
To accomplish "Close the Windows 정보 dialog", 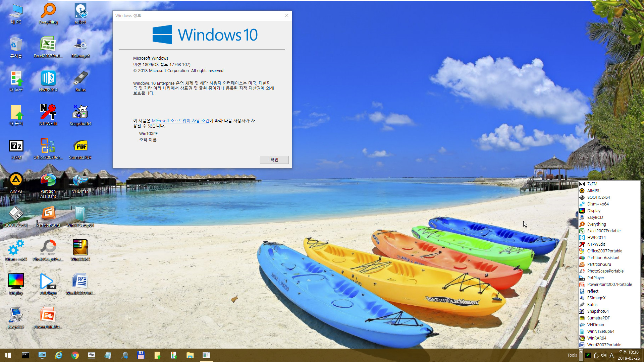I will (286, 15).
